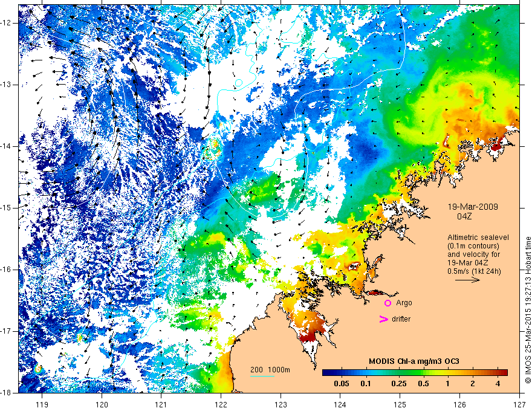Screen dimensions: 532x411
Task: Click the '04Z' time label
Action: pos(464,216)
